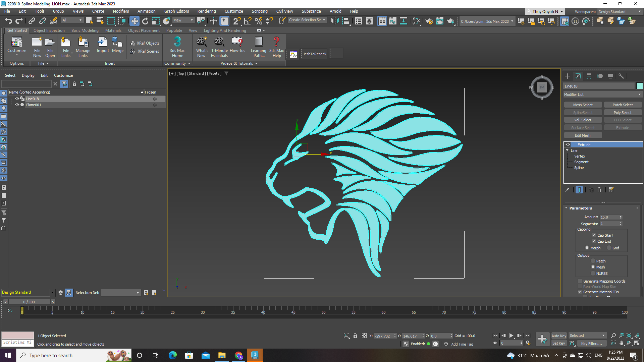Open the Material Editor
The width and height of the screenshot is (644, 362).
click(417, 21)
